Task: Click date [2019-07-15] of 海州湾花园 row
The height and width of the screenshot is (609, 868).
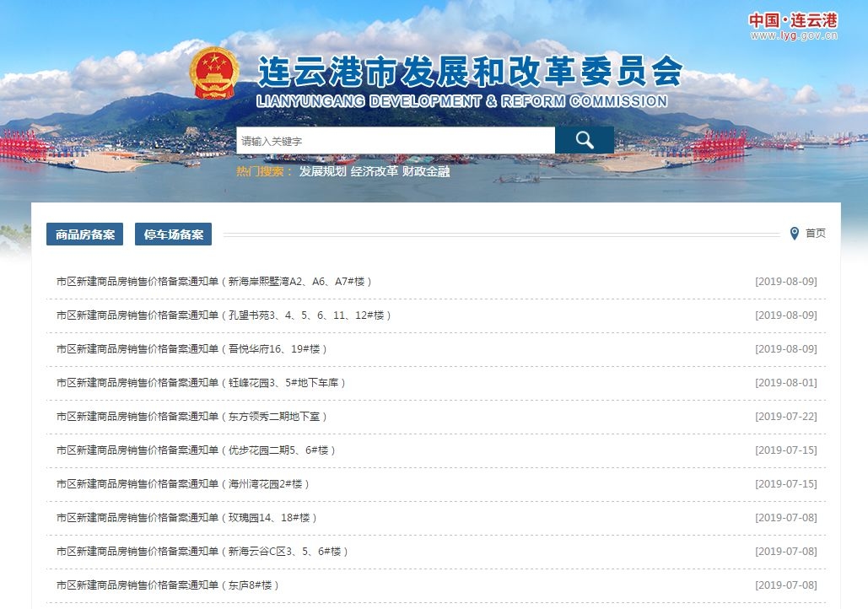Action: (x=786, y=484)
